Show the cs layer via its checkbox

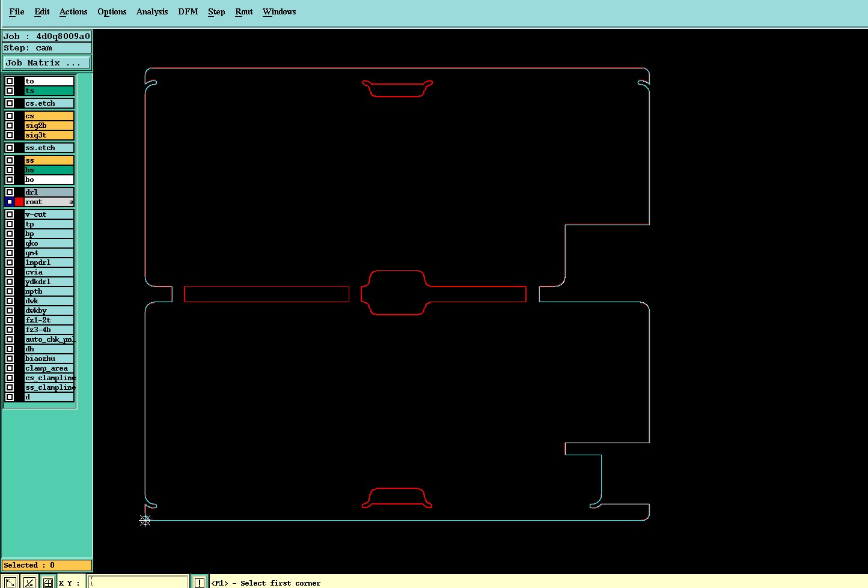click(10, 116)
